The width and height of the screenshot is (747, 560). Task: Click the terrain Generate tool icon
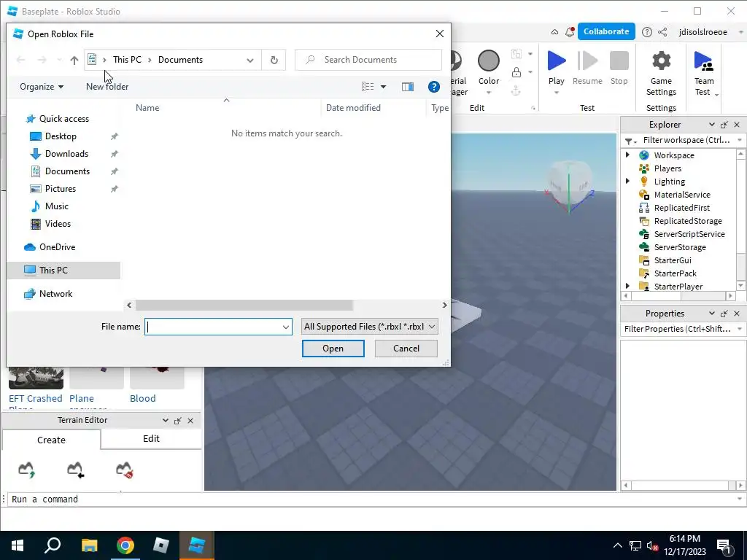pos(27,470)
